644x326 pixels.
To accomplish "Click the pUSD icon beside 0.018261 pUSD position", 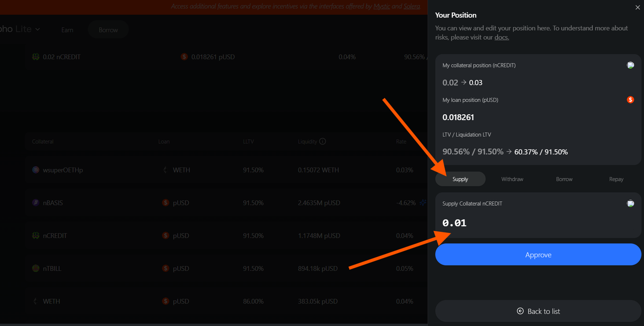I will (184, 57).
